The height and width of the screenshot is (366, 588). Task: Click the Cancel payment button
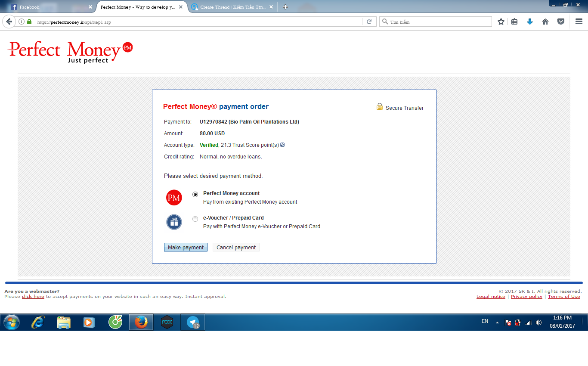[x=236, y=247]
